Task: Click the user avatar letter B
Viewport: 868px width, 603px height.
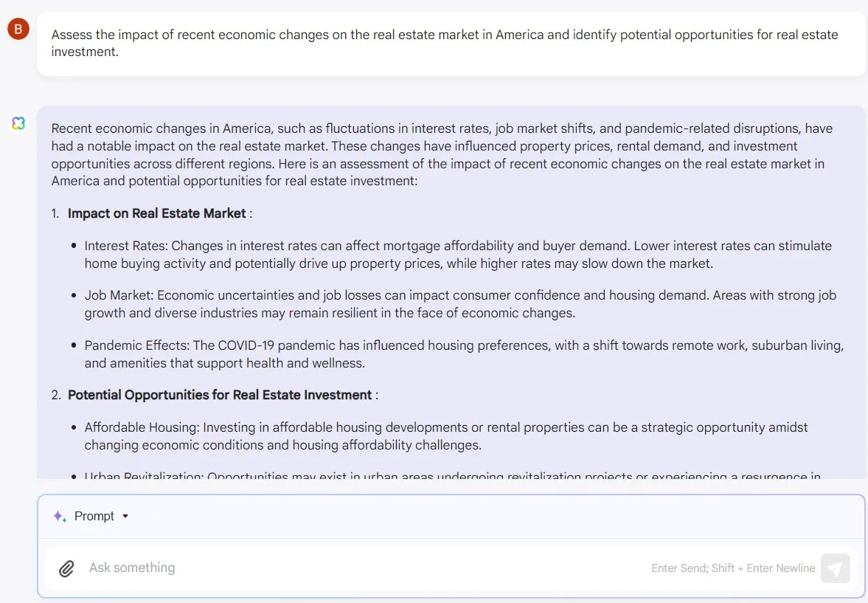Action: 18,30
